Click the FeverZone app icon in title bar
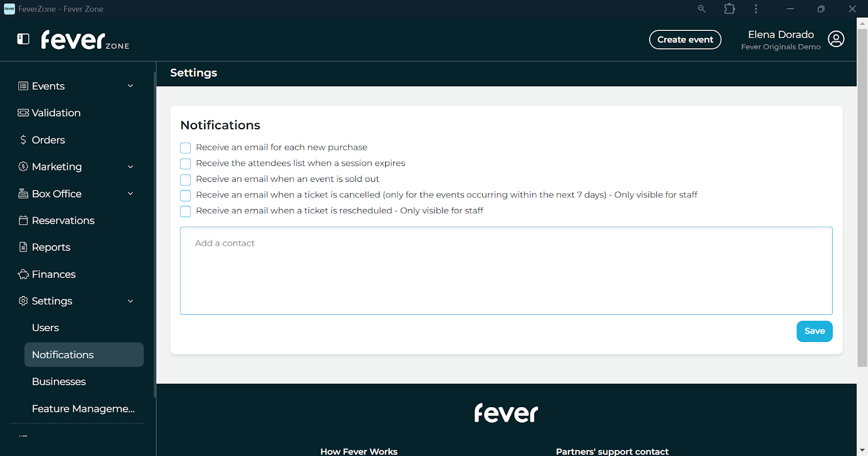Screen dimensions: 868x456 pos(9,9)
